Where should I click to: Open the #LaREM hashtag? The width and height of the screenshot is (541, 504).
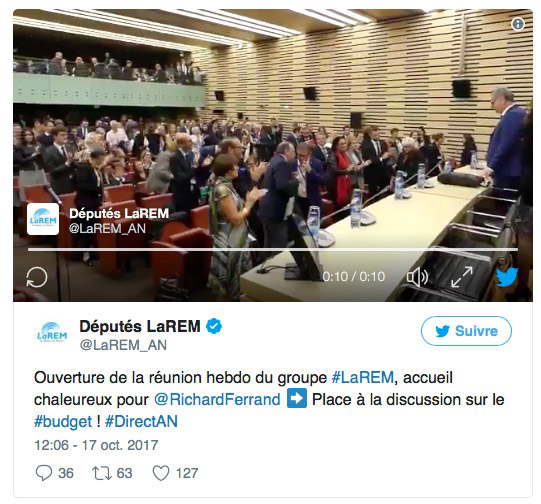[363, 377]
